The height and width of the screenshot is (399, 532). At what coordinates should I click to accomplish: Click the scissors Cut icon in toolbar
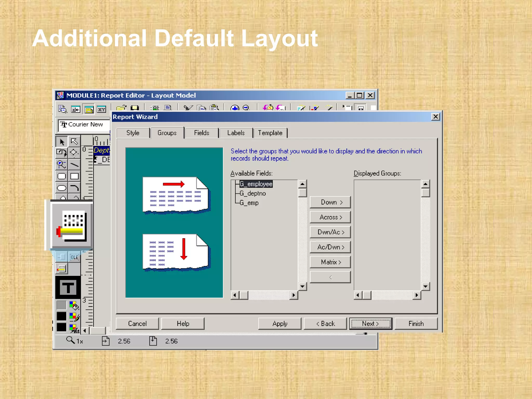pos(188,108)
